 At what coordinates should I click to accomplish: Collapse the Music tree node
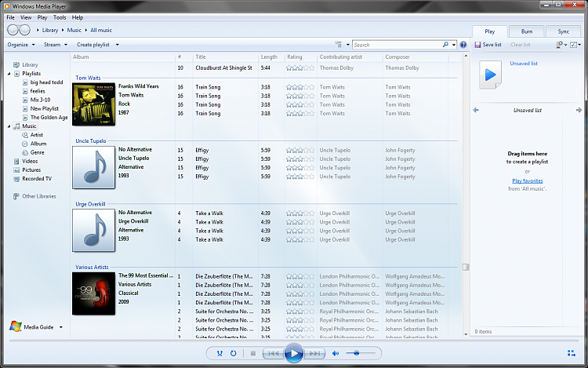click(x=9, y=126)
